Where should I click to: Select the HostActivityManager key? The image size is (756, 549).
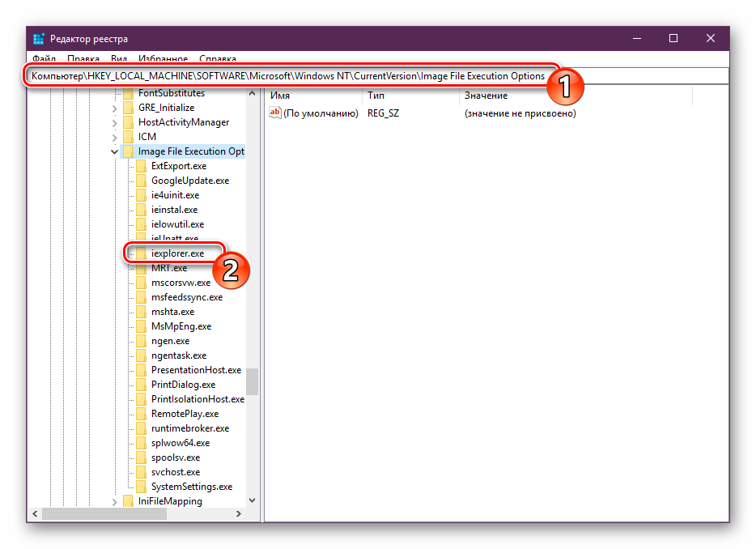(x=184, y=122)
